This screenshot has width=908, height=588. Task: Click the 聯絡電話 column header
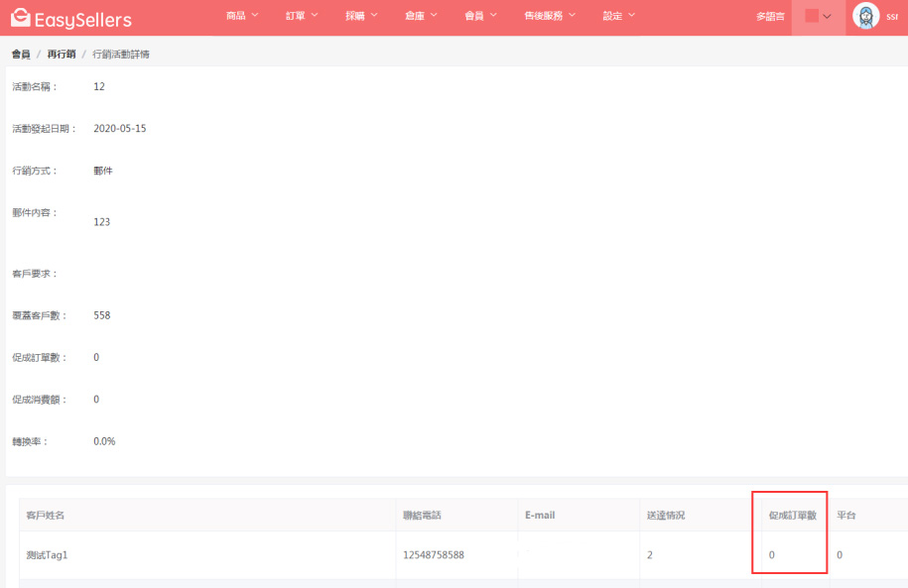pyautogui.click(x=422, y=515)
